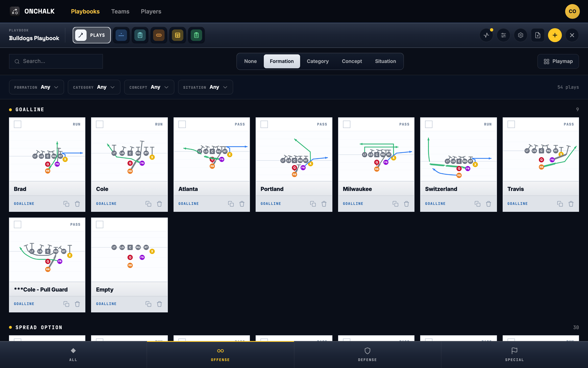The height and width of the screenshot is (368, 588).
Task: Duplicate the Atlanta play
Action: tap(231, 204)
